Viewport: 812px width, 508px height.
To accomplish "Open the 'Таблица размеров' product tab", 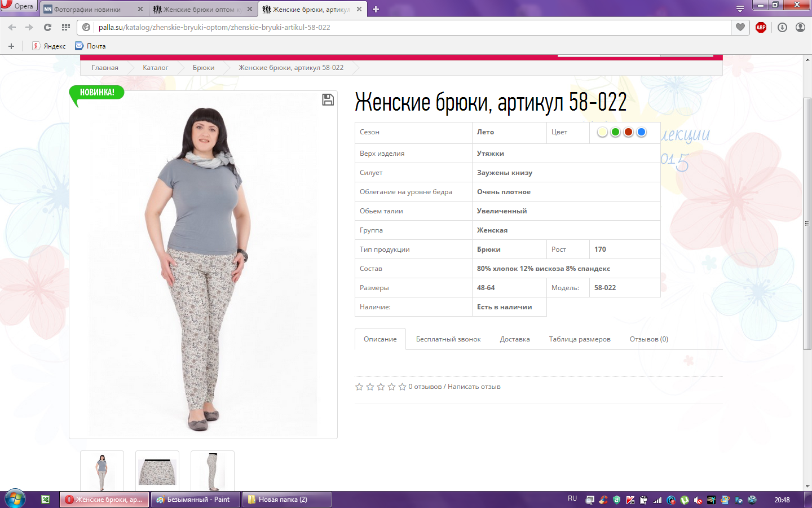I will (x=580, y=339).
